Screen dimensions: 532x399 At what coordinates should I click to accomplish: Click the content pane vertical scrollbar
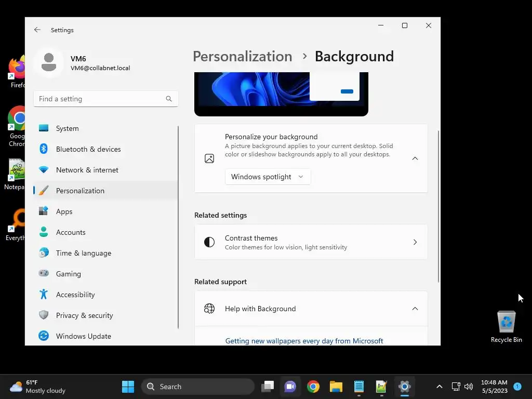click(x=438, y=206)
